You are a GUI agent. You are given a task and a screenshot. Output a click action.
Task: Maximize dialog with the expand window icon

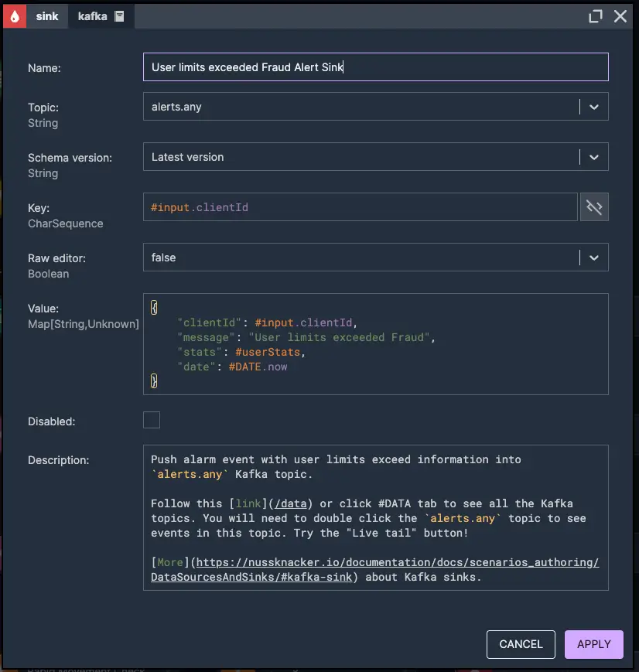[595, 16]
